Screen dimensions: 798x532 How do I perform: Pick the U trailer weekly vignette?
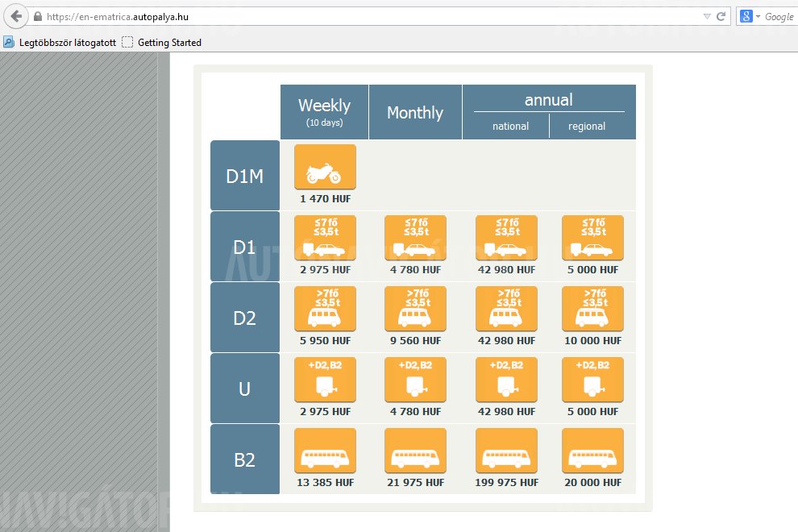point(325,380)
